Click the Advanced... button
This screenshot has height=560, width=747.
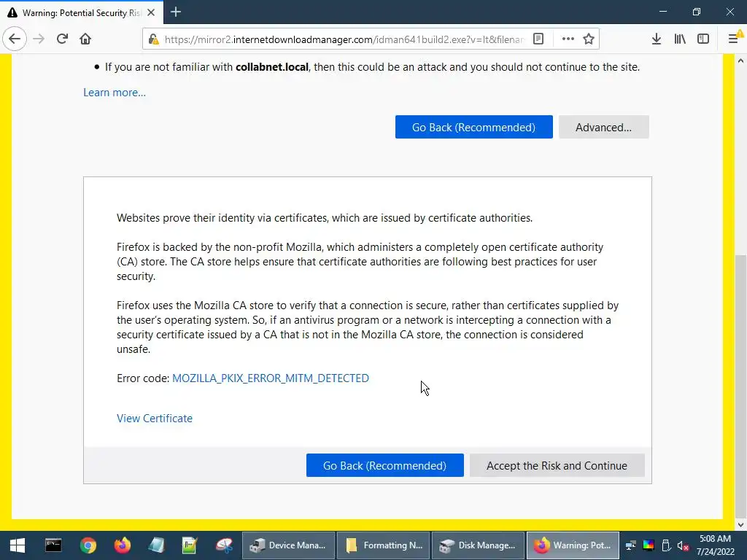click(x=603, y=127)
